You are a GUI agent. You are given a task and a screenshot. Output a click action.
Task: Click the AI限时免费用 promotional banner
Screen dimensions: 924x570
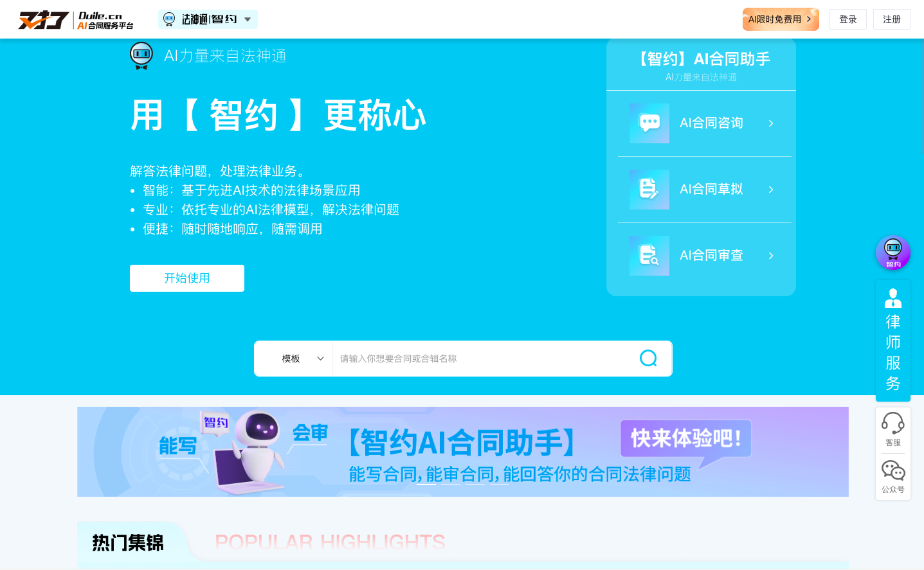[780, 19]
